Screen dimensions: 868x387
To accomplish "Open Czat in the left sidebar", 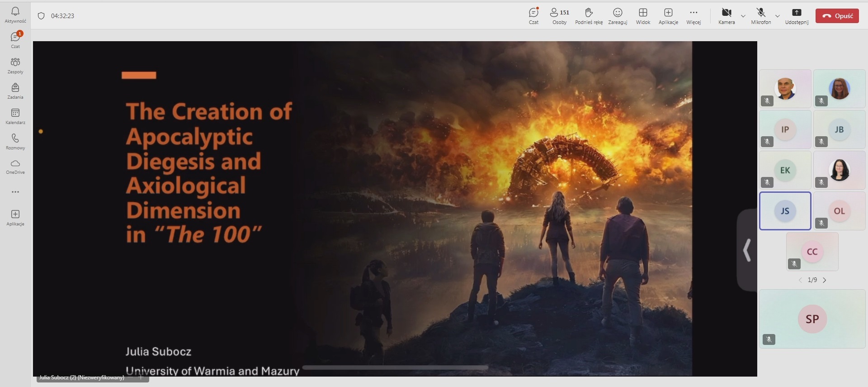I will (15, 40).
